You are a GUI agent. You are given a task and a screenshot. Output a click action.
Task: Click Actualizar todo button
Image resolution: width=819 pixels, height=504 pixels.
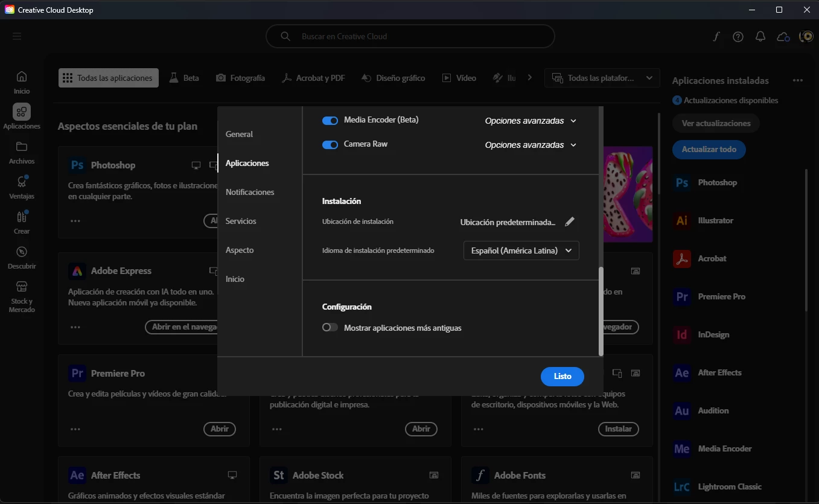click(x=709, y=149)
